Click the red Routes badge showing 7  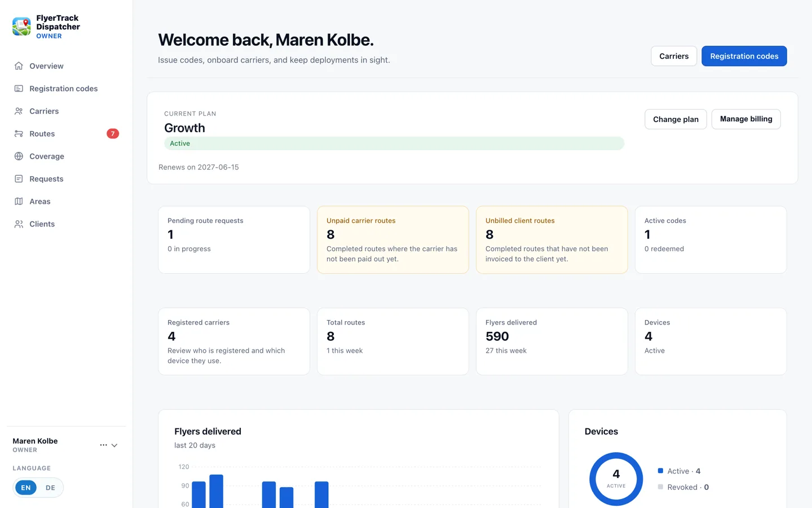coord(113,134)
